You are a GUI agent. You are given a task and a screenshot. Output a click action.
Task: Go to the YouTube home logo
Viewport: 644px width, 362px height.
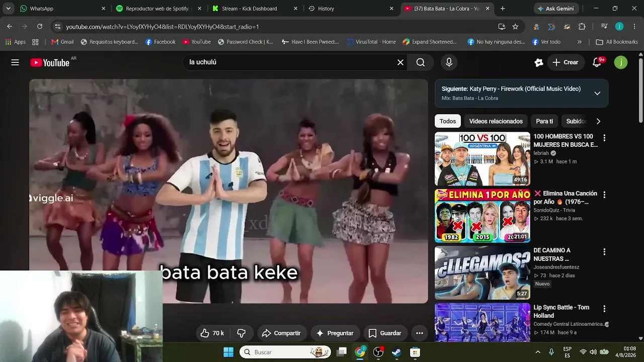50,62
